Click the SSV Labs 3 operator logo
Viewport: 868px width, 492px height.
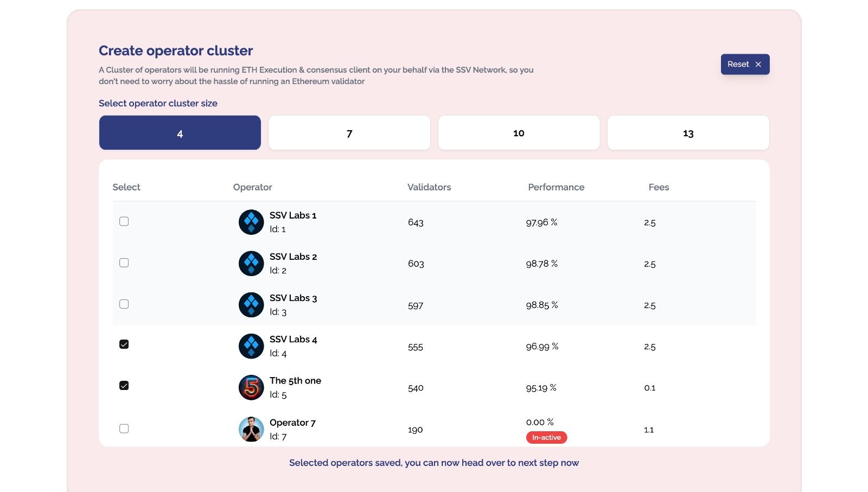[x=251, y=305]
